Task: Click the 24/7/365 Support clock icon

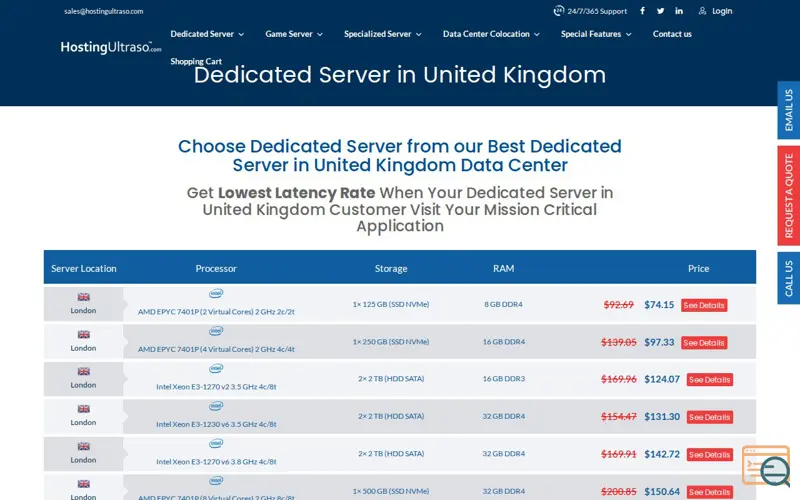Action: coord(559,11)
